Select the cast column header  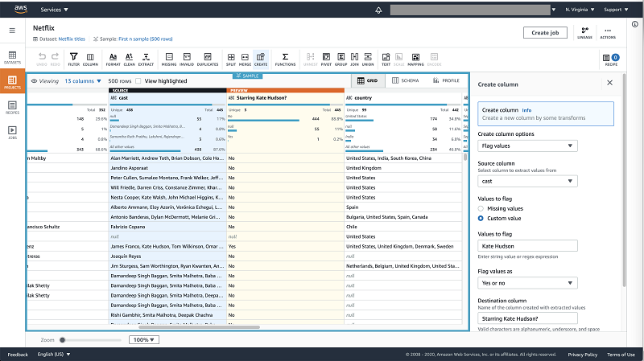click(x=167, y=98)
